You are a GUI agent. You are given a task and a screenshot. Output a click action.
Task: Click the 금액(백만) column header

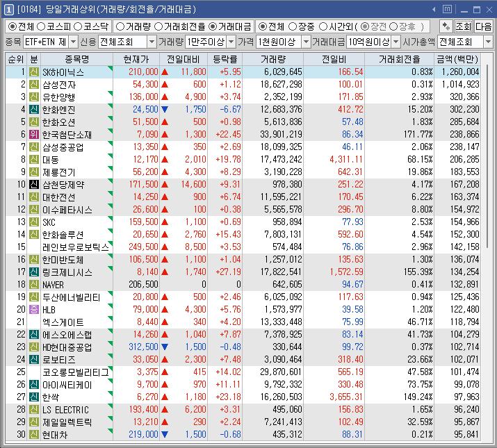pyautogui.click(x=457, y=59)
